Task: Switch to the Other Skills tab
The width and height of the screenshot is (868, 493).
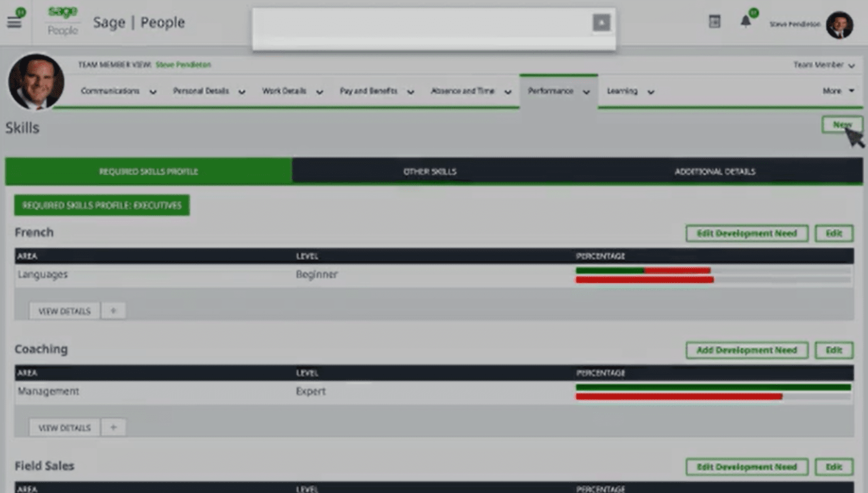Action: [430, 172]
